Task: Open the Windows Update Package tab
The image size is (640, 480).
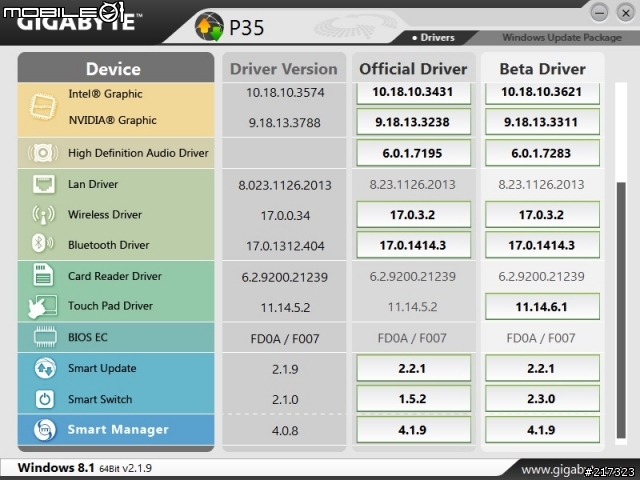Action: (x=562, y=38)
